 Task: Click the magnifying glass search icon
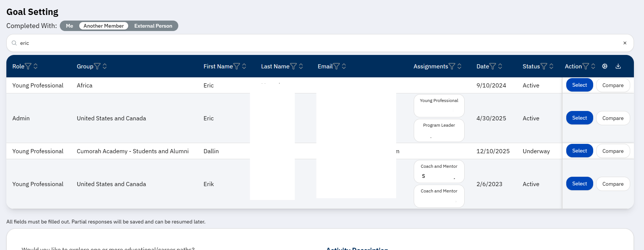pyautogui.click(x=13, y=43)
